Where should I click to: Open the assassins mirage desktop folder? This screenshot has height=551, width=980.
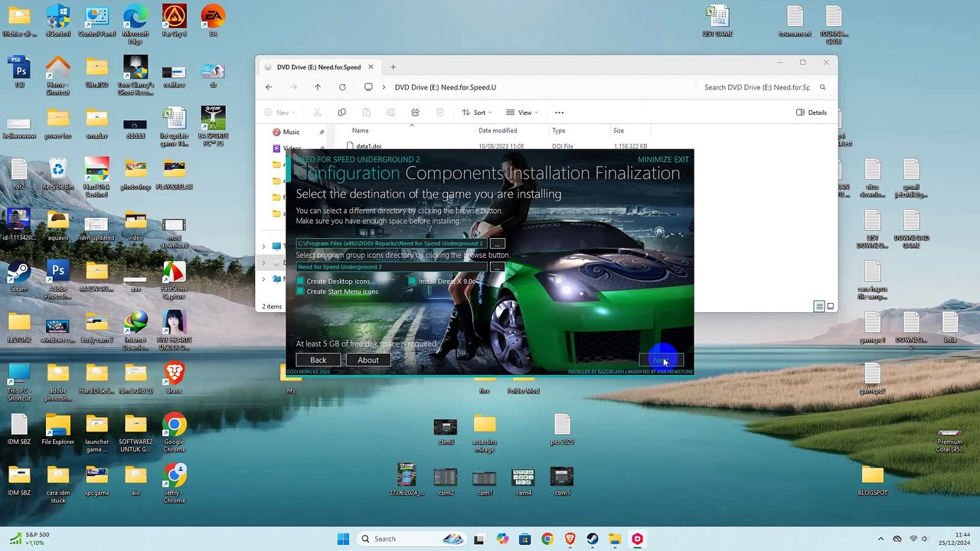coord(485,432)
